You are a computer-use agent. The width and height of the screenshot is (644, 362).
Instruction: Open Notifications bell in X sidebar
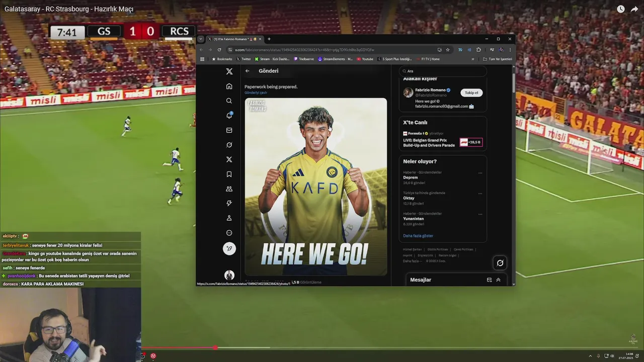click(x=229, y=115)
